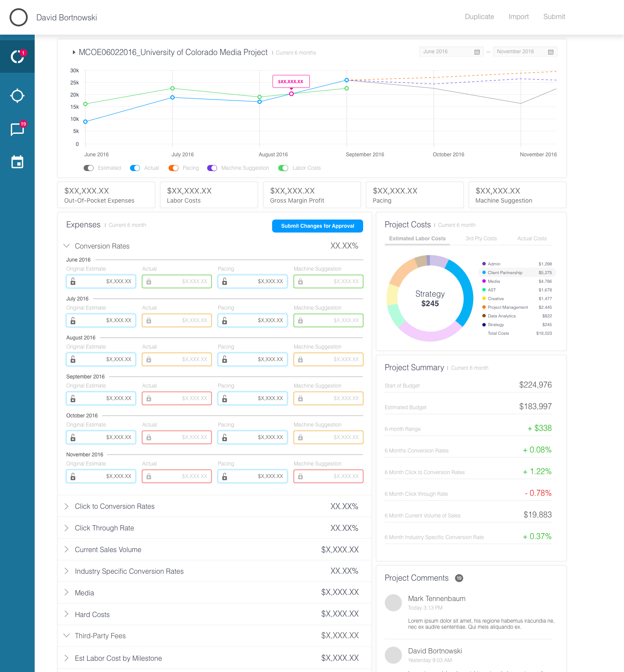
Task: Expand Click to Conversion Rates section
Action: point(66,506)
